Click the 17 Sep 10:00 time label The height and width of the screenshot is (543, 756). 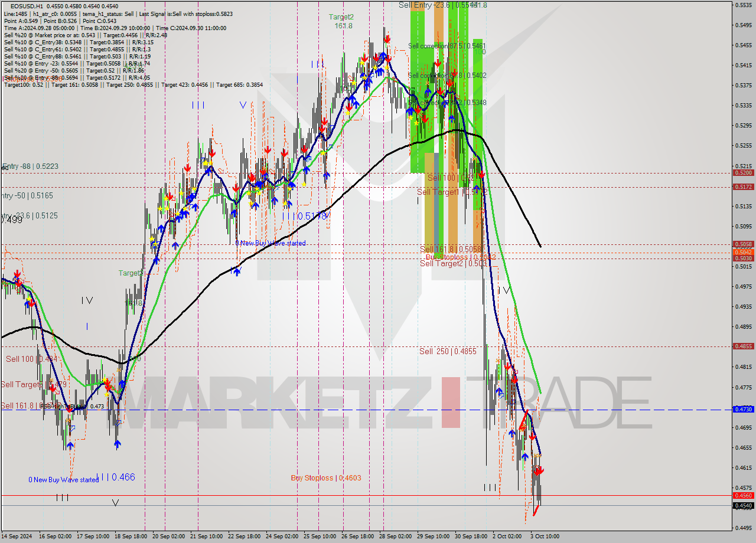93,537
